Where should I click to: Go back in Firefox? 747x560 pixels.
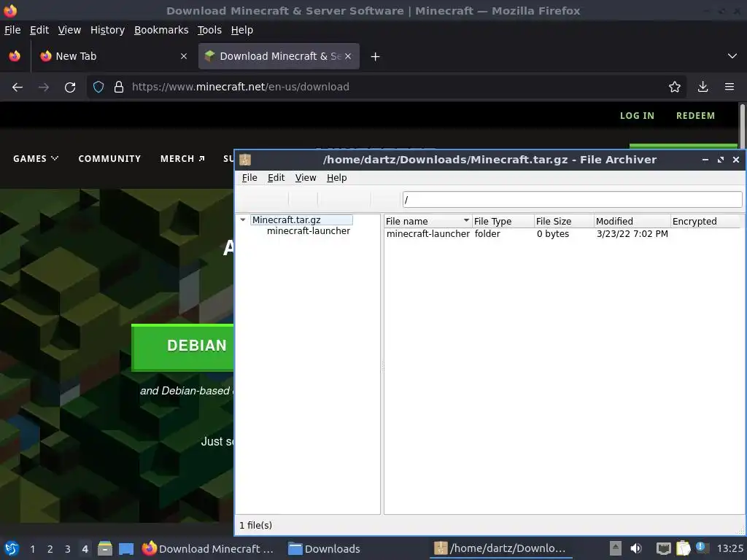point(18,87)
